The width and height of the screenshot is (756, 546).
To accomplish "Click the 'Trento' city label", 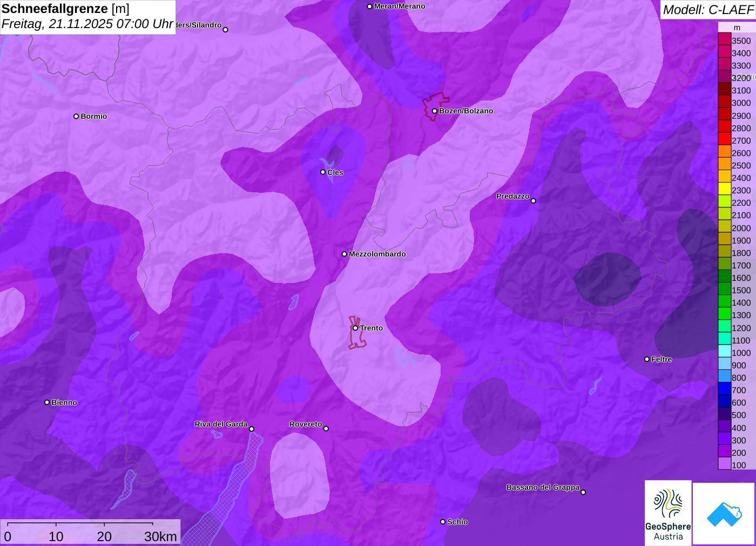I will 372,328.
